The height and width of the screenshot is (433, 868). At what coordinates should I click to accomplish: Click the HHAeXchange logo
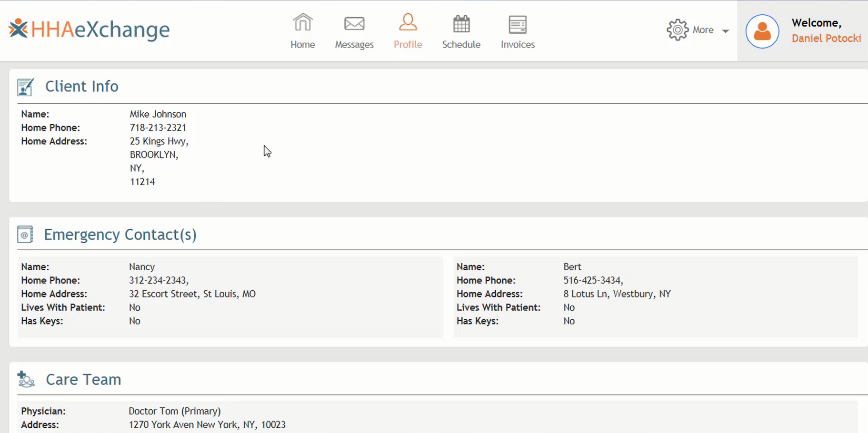[x=89, y=30]
